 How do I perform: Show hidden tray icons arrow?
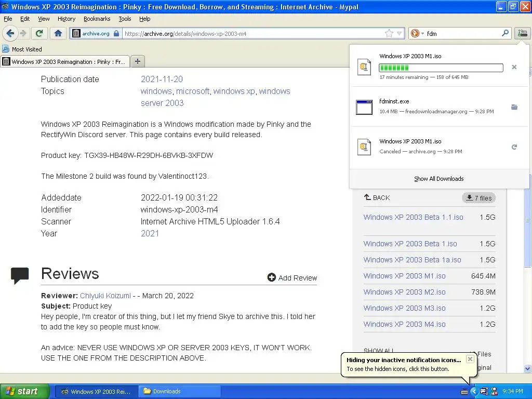point(474,392)
